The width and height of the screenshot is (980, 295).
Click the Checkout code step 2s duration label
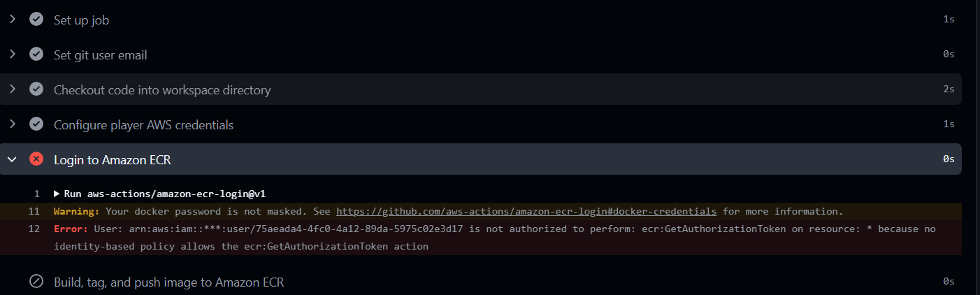click(949, 89)
